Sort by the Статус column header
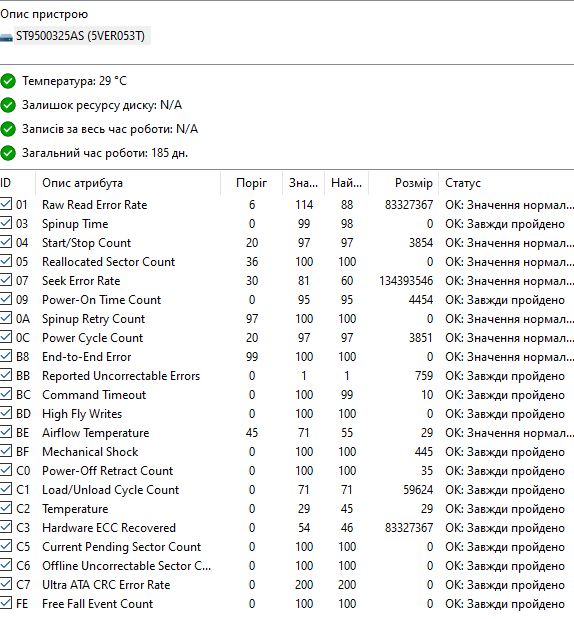The width and height of the screenshot is (574, 619). [x=506, y=183]
